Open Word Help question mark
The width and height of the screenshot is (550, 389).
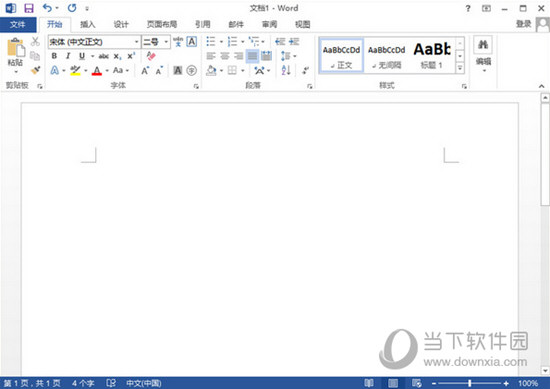(x=468, y=8)
